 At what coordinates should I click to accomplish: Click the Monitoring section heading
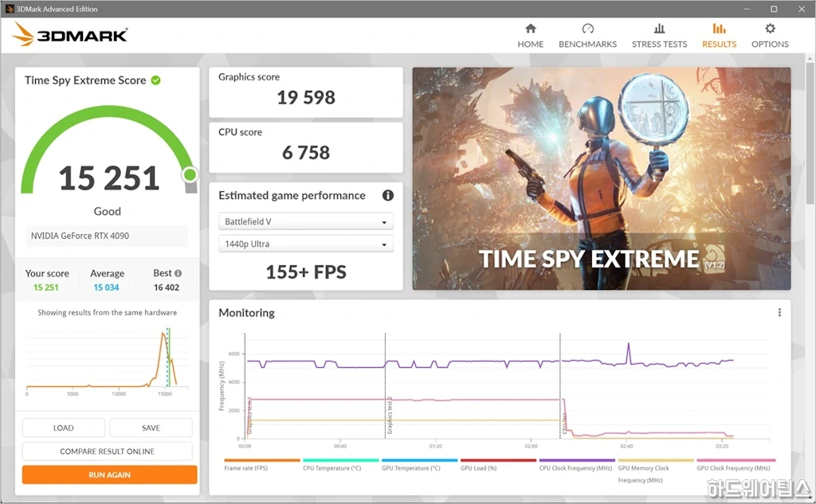247,313
